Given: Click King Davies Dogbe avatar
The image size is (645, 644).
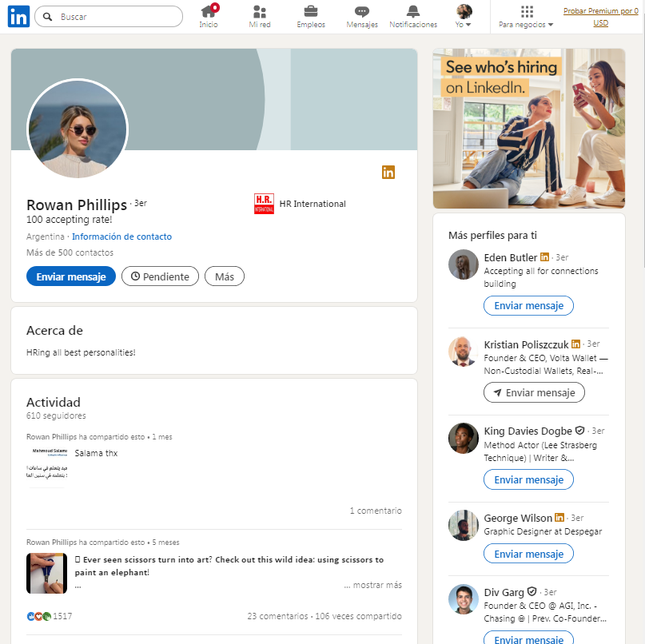Looking at the screenshot, I should point(464,439).
